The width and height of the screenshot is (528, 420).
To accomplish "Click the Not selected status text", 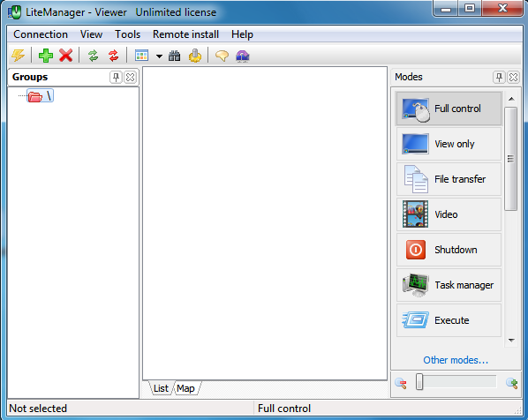I will coord(38,409).
